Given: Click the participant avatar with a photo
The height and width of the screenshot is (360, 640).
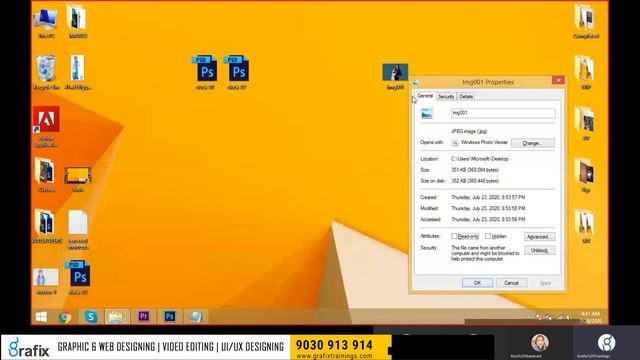Looking at the screenshot, I should (x=540, y=342).
